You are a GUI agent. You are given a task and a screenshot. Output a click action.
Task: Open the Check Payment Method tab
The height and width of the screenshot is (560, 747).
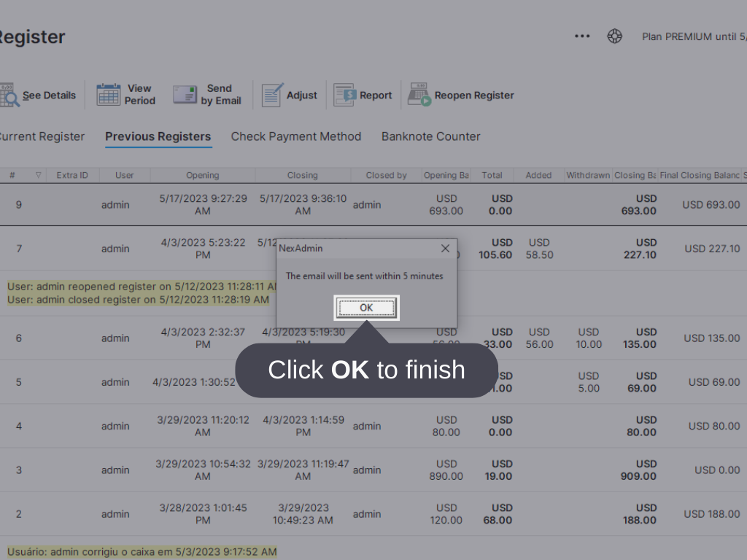(x=296, y=136)
